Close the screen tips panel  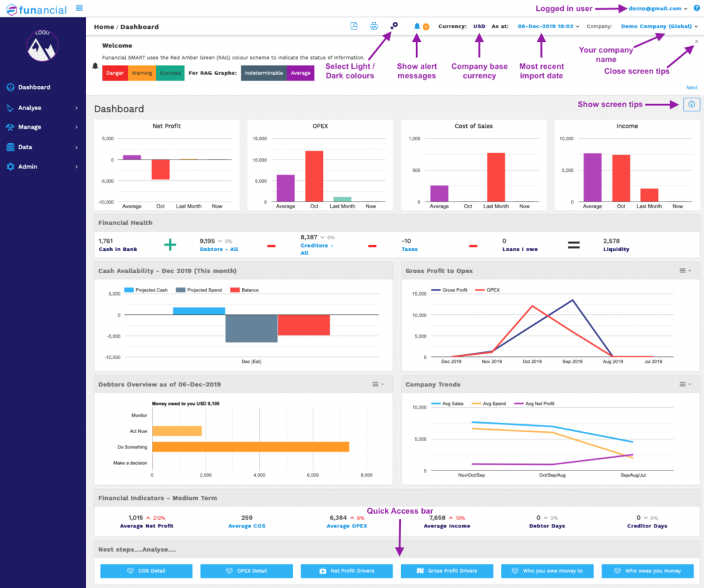696,41
